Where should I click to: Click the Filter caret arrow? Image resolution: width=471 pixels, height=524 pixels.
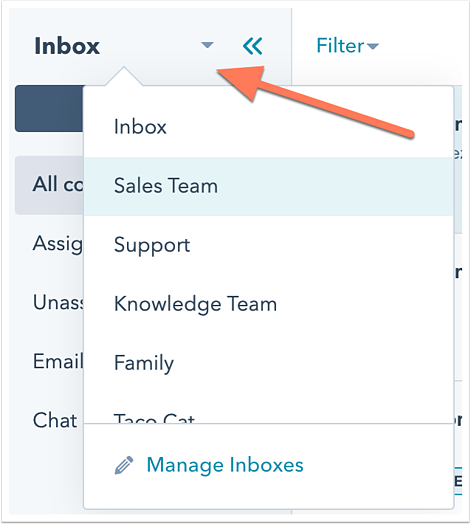(373, 46)
